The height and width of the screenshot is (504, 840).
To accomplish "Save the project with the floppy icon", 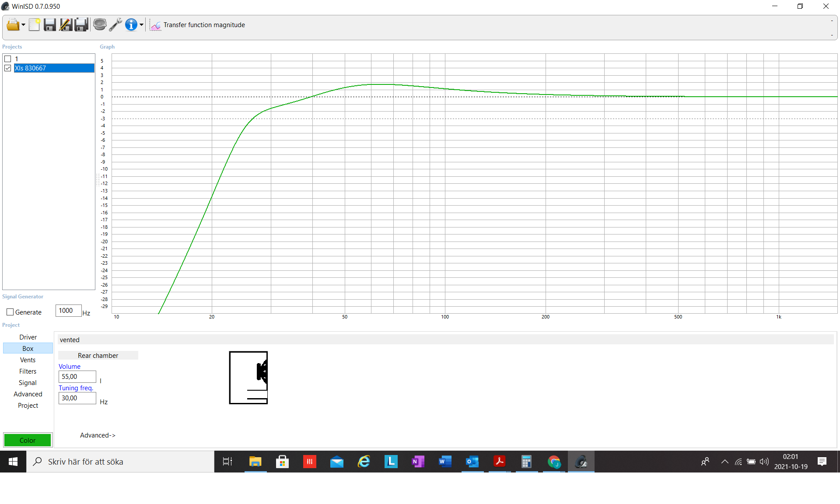I will [50, 25].
